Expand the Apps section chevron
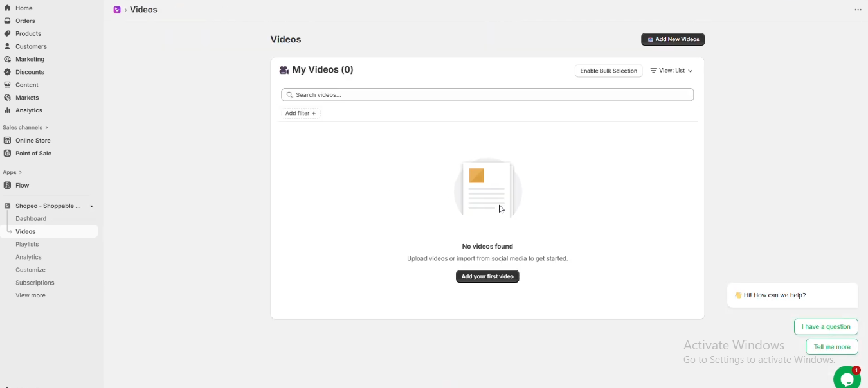This screenshot has height=388, width=868. point(21,173)
